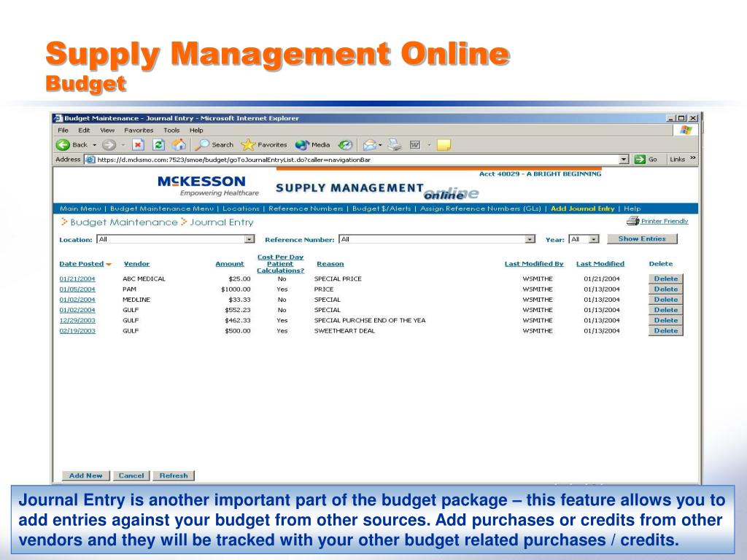Click the Printer Friendly link

pyautogui.click(x=665, y=221)
